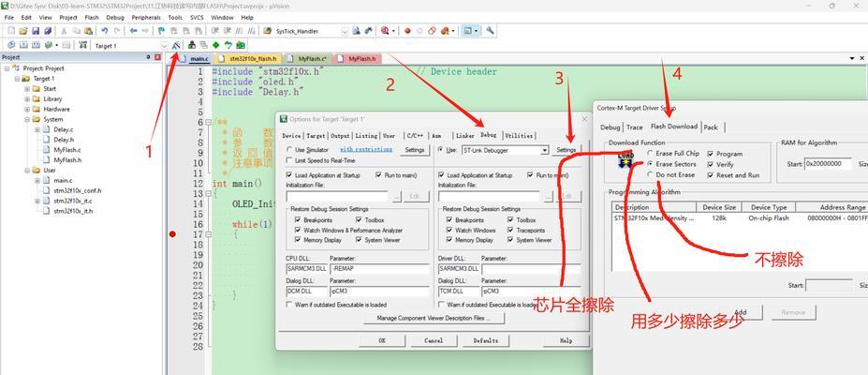
Task: Open the SysTick_Handler search dropdown
Action: click(x=345, y=32)
